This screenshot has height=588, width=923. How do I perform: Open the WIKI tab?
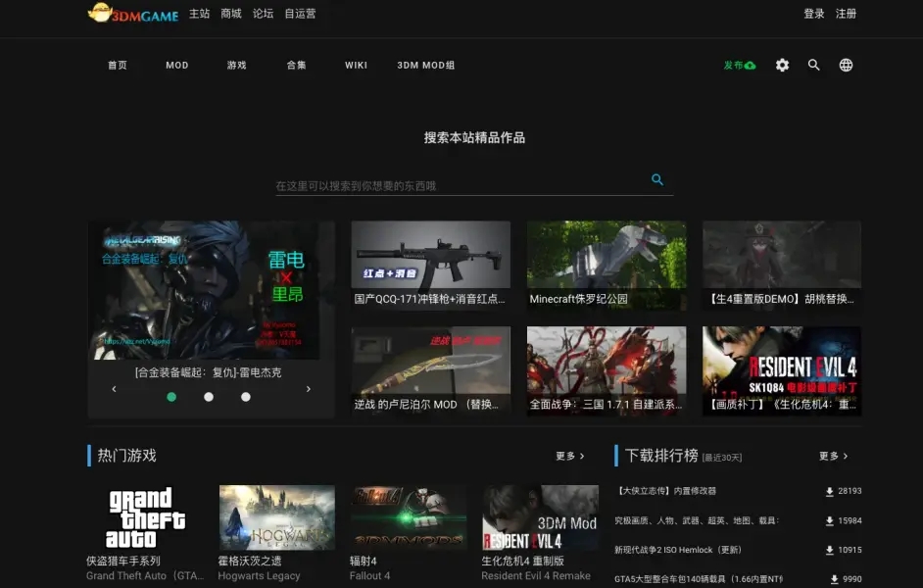pyautogui.click(x=356, y=66)
